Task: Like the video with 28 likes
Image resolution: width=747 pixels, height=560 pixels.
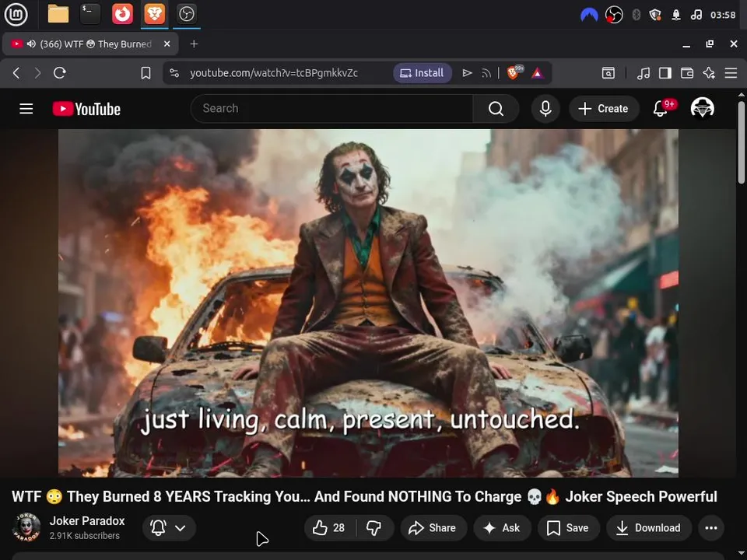Action: pyautogui.click(x=329, y=527)
